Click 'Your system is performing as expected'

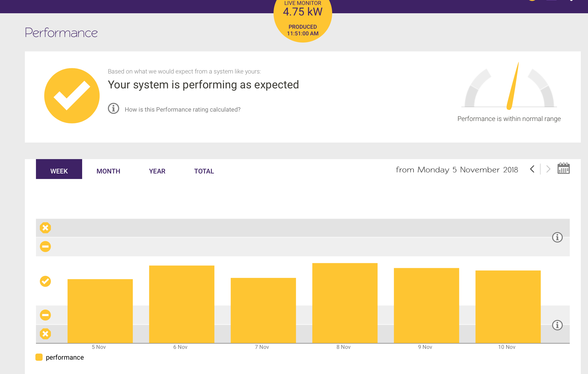pyautogui.click(x=203, y=85)
